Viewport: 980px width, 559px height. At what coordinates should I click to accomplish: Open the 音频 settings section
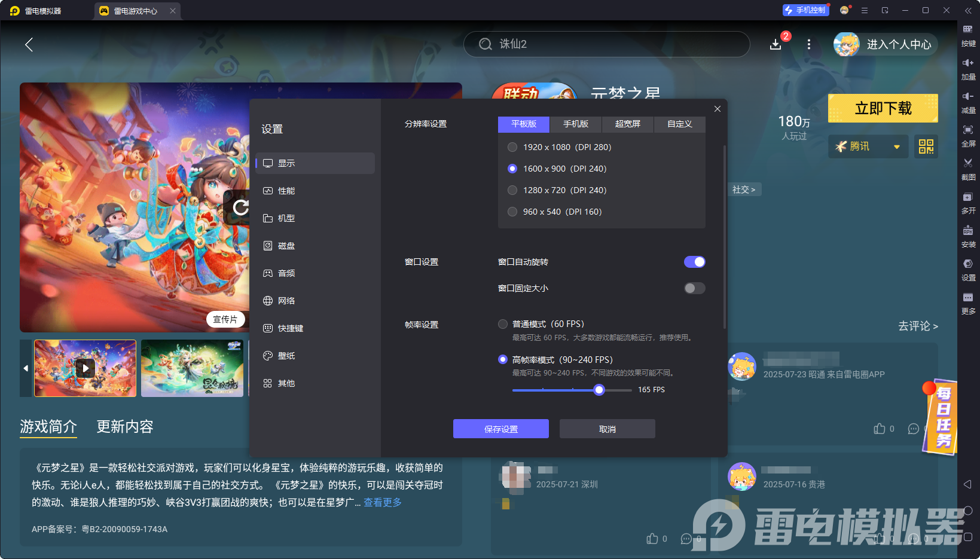tap(315, 273)
